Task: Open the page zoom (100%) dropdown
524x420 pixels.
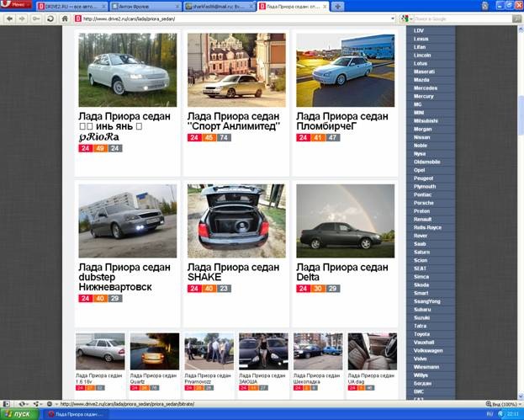Action: pyautogui.click(x=503, y=404)
